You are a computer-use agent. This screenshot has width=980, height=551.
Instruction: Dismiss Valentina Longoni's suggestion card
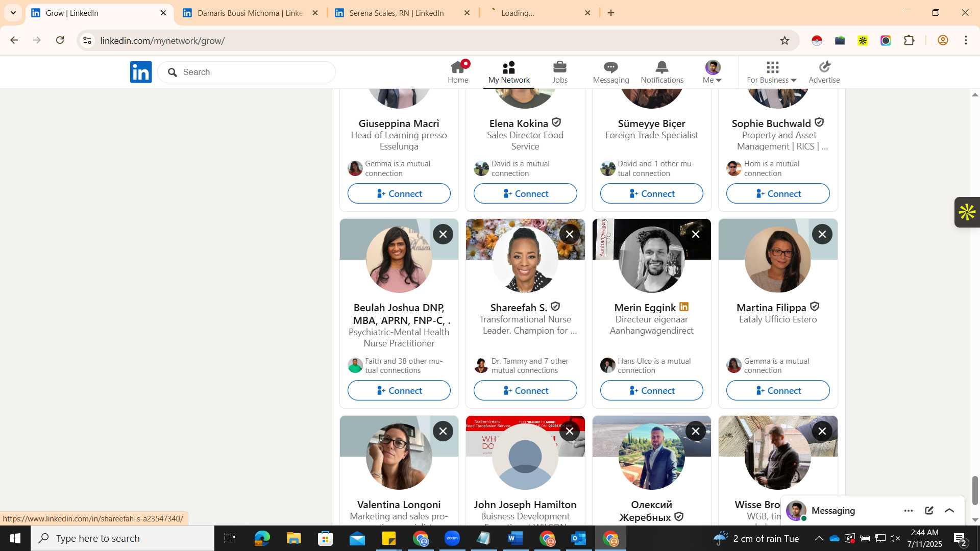pyautogui.click(x=443, y=431)
